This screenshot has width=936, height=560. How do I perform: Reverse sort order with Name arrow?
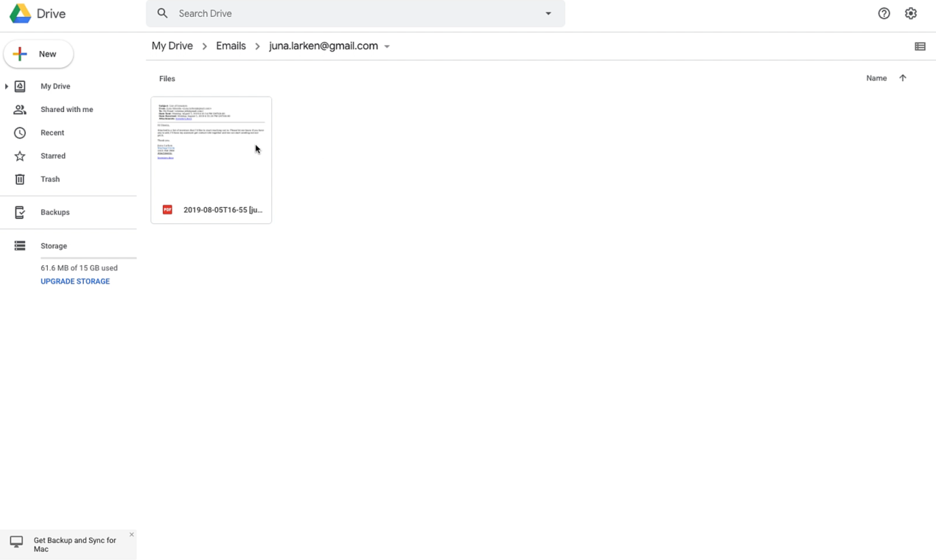pos(903,77)
